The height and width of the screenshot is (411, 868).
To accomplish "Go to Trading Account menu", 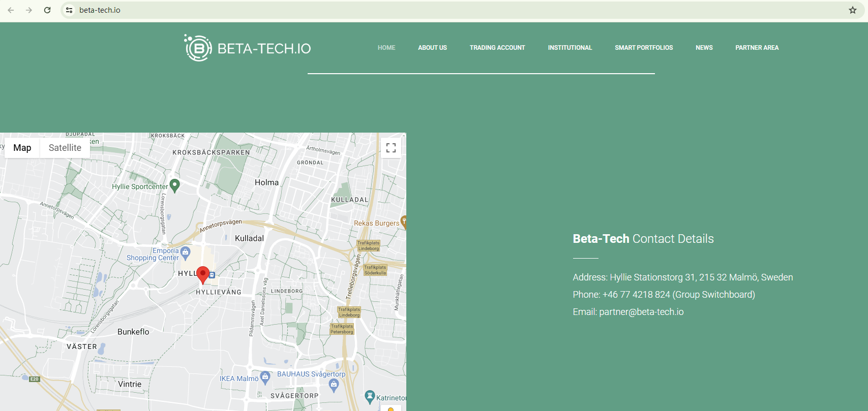I will (497, 48).
